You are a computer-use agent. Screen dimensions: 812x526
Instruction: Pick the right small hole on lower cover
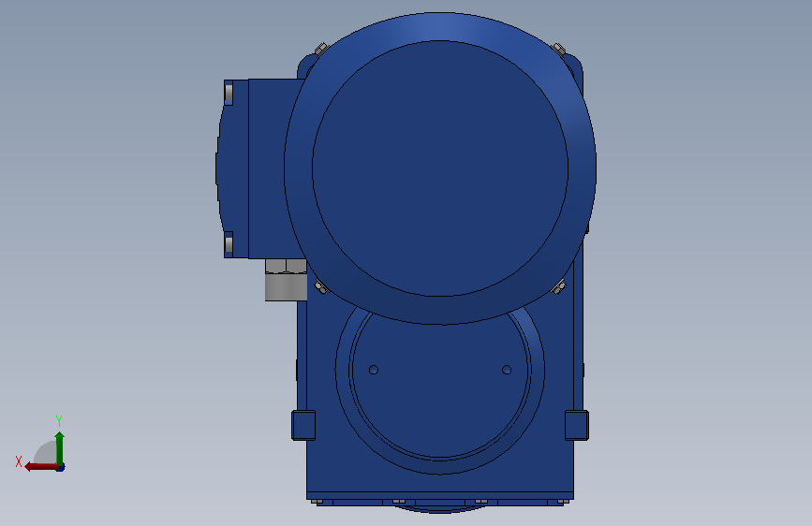(507, 370)
